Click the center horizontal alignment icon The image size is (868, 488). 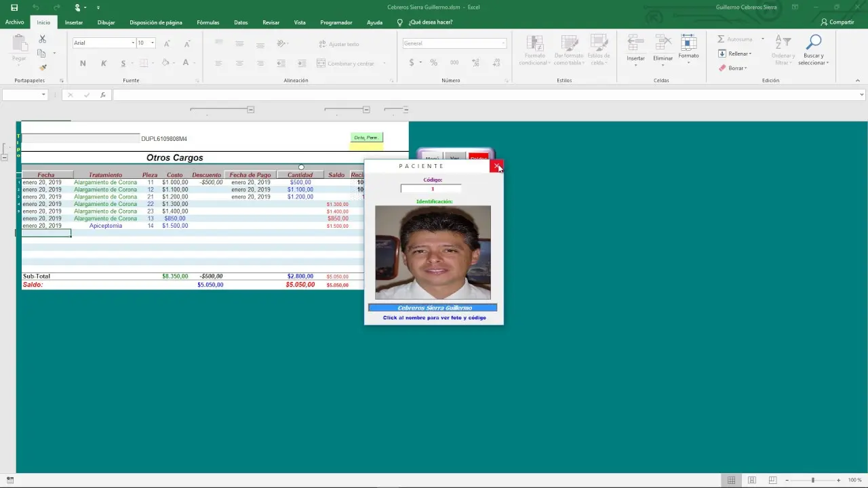(x=239, y=63)
